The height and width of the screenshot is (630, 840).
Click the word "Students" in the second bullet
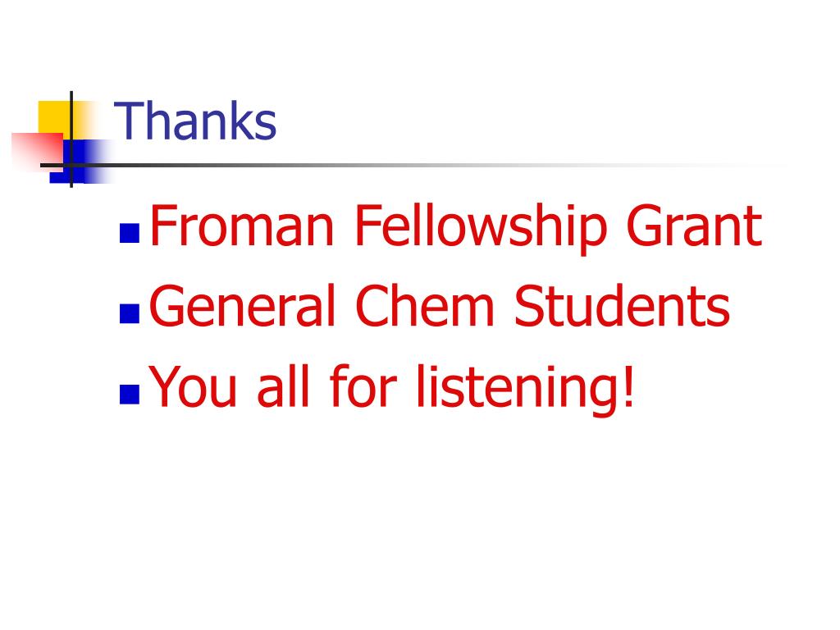point(622,305)
